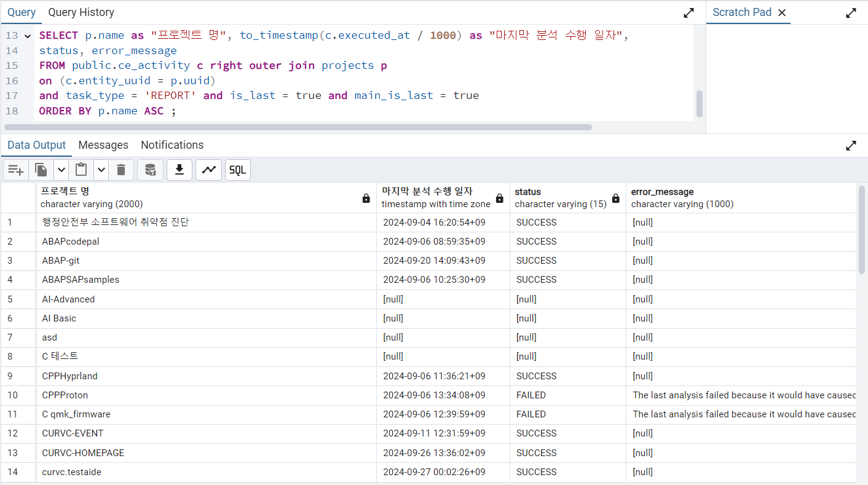
Task: Click the SQL button in toolbar
Action: [x=237, y=170]
